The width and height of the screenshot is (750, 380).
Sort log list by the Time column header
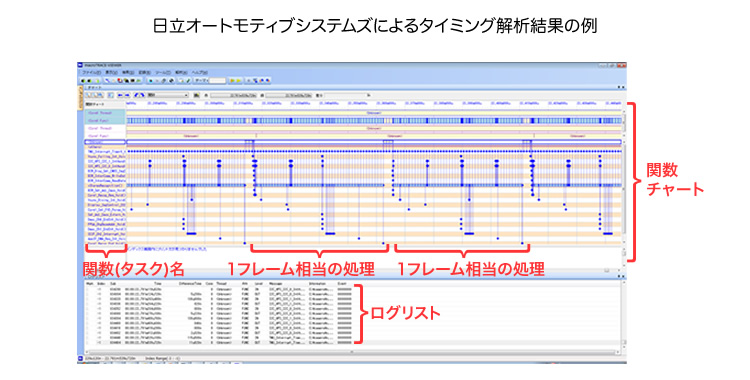click(157, 284)
